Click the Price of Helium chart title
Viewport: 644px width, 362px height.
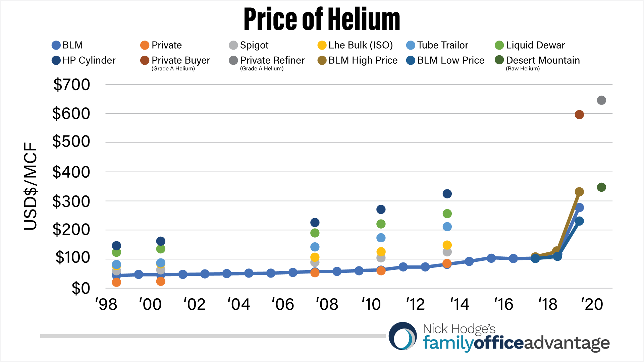tap(322, 19)
